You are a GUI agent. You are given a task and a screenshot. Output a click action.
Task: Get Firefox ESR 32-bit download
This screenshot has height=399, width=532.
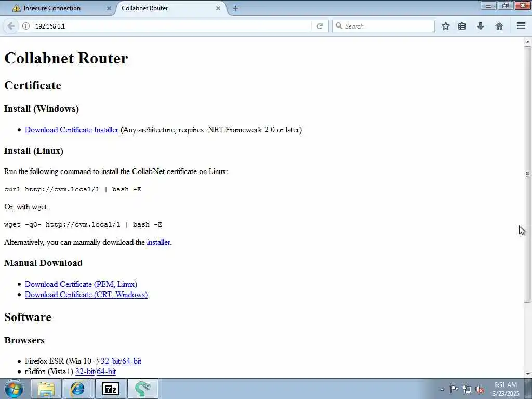(110, 361)
